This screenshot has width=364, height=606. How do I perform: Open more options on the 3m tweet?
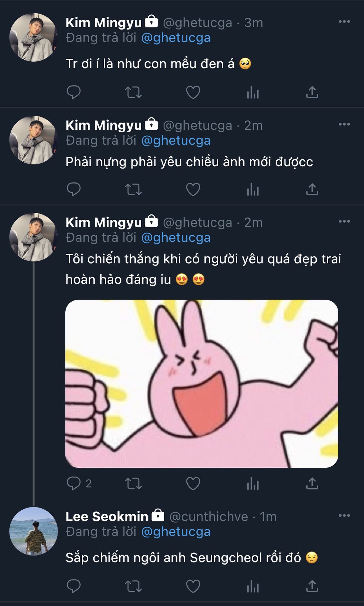[344, 22]
